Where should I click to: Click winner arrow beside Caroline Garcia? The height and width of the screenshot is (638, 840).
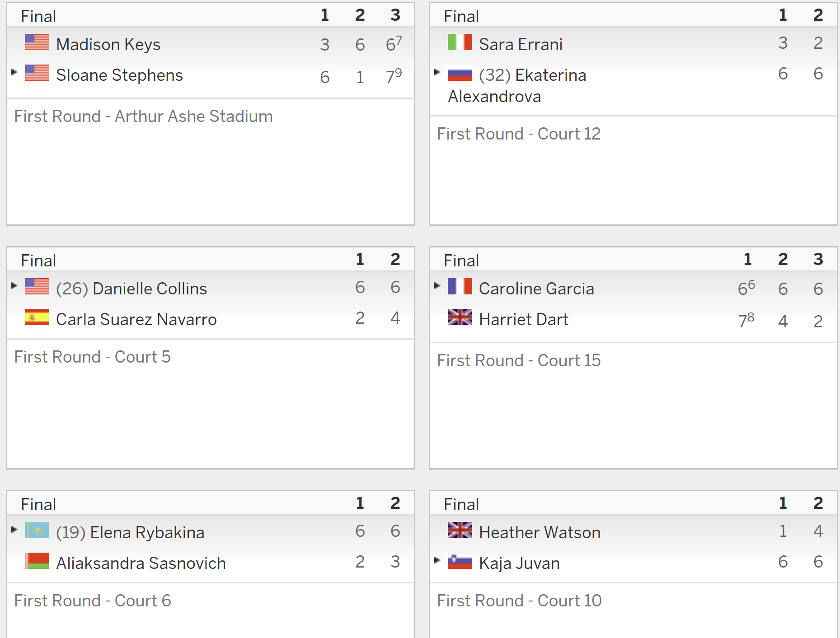437,285
